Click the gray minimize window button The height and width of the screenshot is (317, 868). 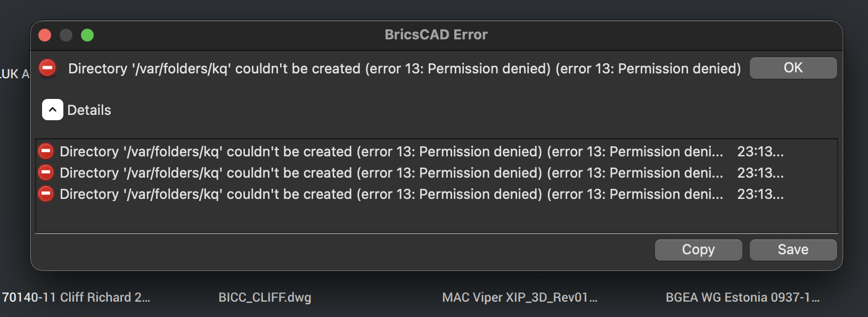pos(66,35)
